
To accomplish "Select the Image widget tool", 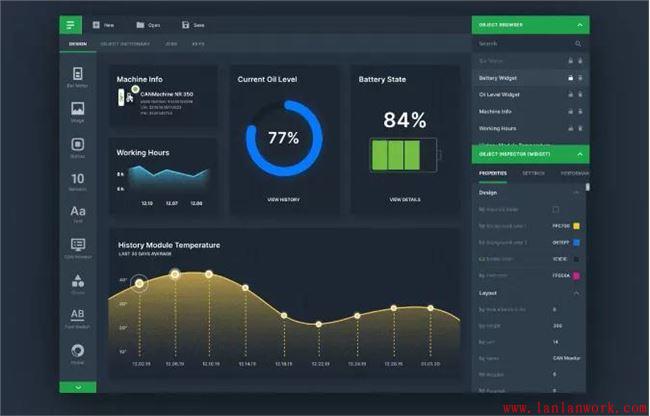I will click(x=78, y=111).
